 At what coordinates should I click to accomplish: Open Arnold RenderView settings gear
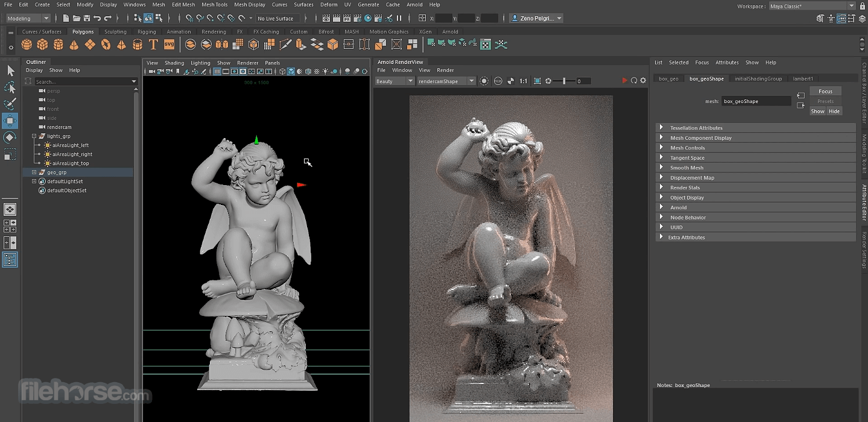tap(643, 81)
